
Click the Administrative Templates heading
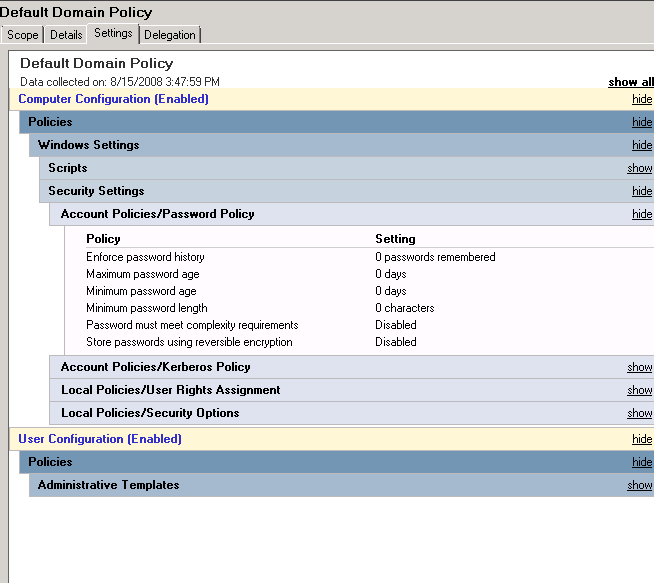108,485
